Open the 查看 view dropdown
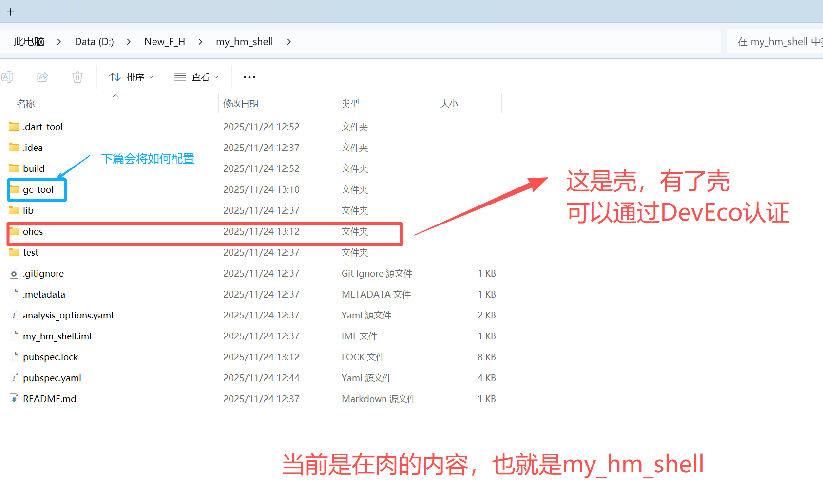 [x=196, y=77]
